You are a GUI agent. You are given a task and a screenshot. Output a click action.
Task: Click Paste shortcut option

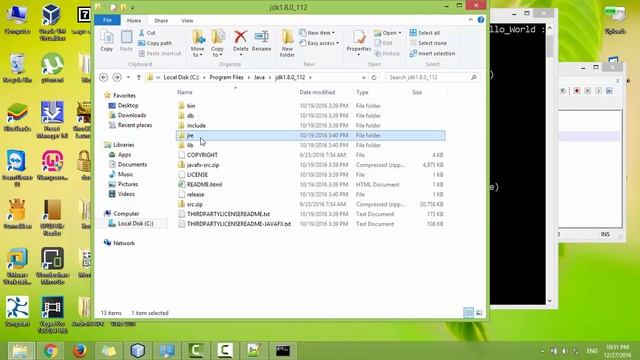coord(160,53)
